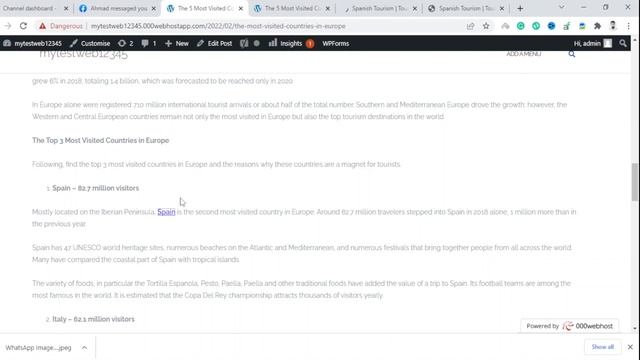Open the tab search dropdown
Image resolution: width=640 pixels, height=360 pixels.
coord(562,7)
